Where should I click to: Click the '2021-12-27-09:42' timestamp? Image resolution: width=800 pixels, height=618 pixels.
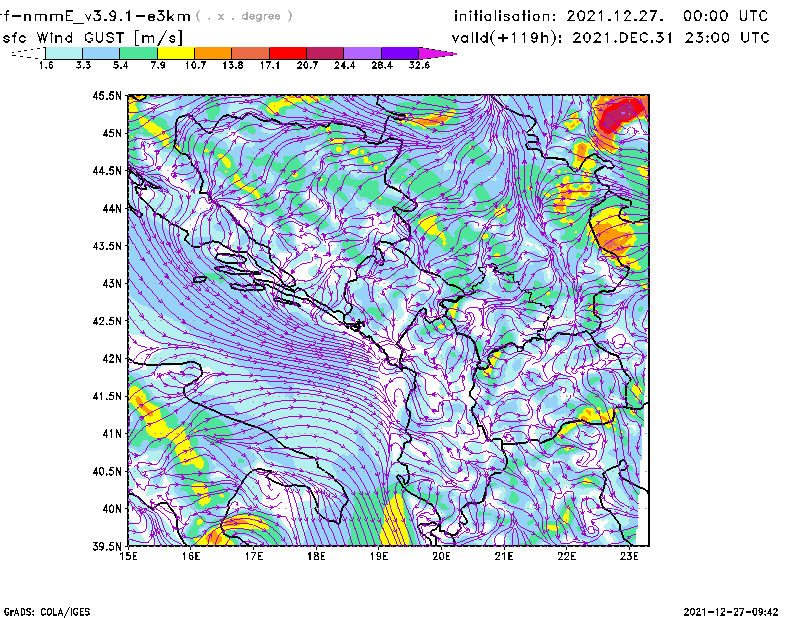(x=731, y=612)
